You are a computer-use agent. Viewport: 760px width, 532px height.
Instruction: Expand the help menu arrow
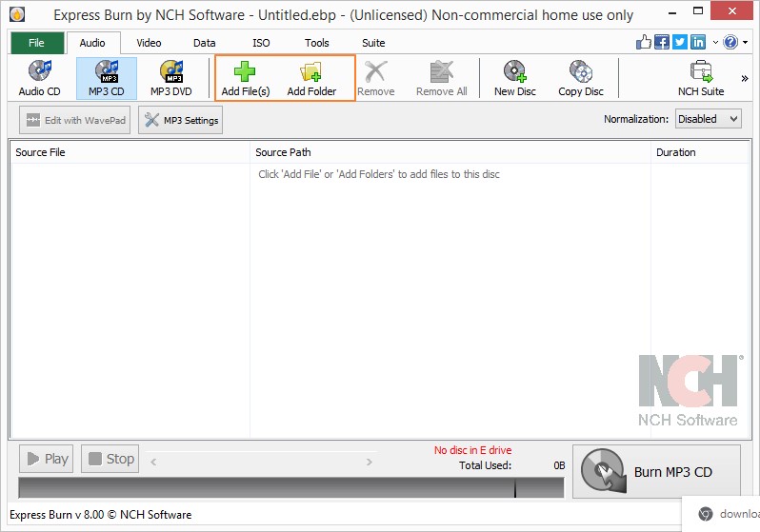coord(746,43)
